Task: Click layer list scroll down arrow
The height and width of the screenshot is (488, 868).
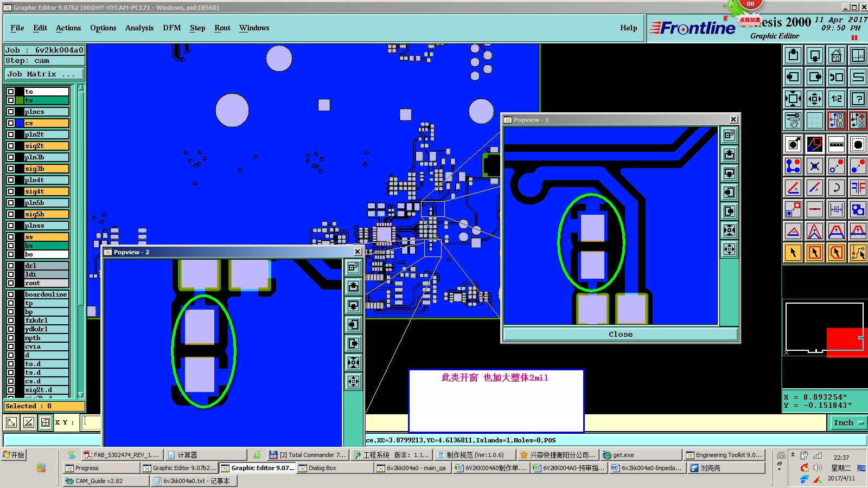Action: [x=81, y=395]
